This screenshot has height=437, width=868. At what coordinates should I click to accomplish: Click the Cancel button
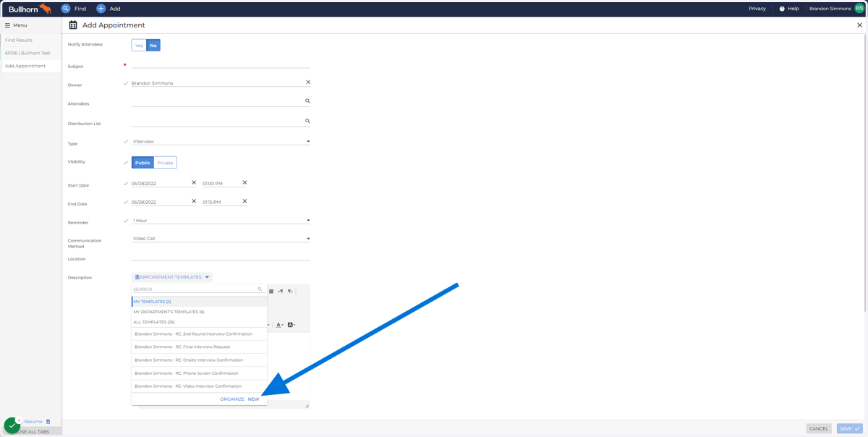[819, 428]
